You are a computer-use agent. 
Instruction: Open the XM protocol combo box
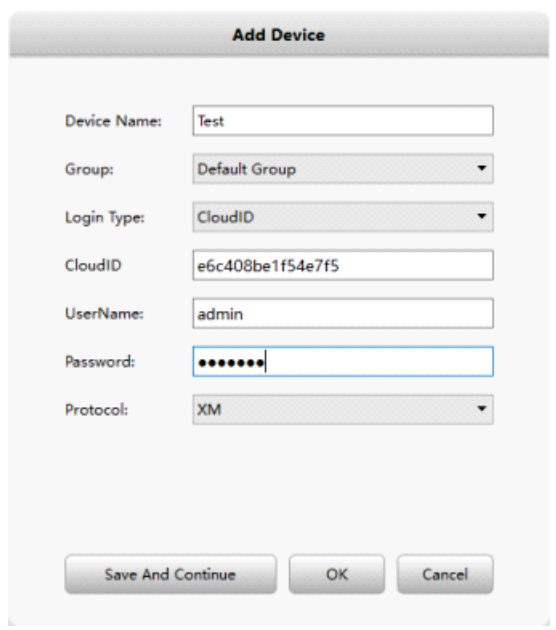(343, 409)
